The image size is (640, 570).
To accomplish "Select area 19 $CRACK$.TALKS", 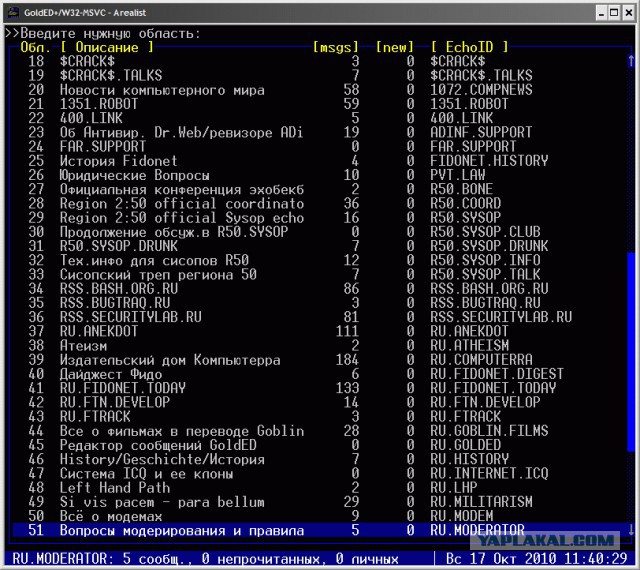I will pyautogui.click(x=320, y=76).
